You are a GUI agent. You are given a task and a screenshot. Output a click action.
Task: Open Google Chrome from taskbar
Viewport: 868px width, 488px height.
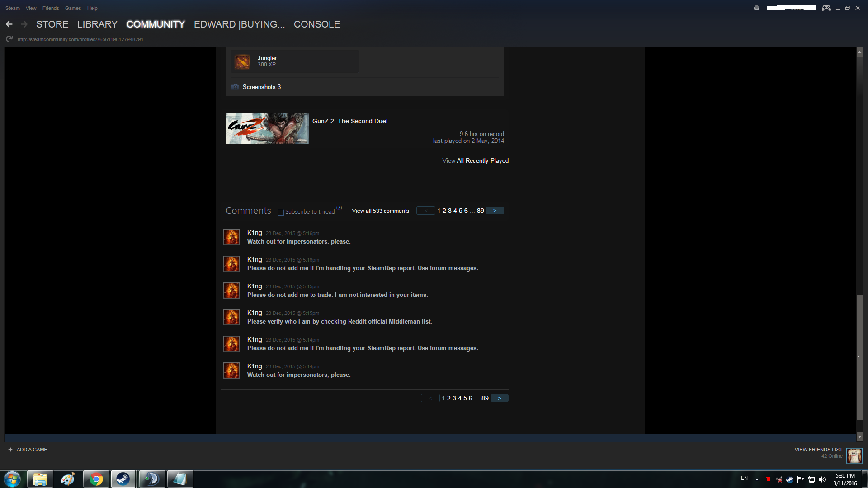(x=96, y=479)
